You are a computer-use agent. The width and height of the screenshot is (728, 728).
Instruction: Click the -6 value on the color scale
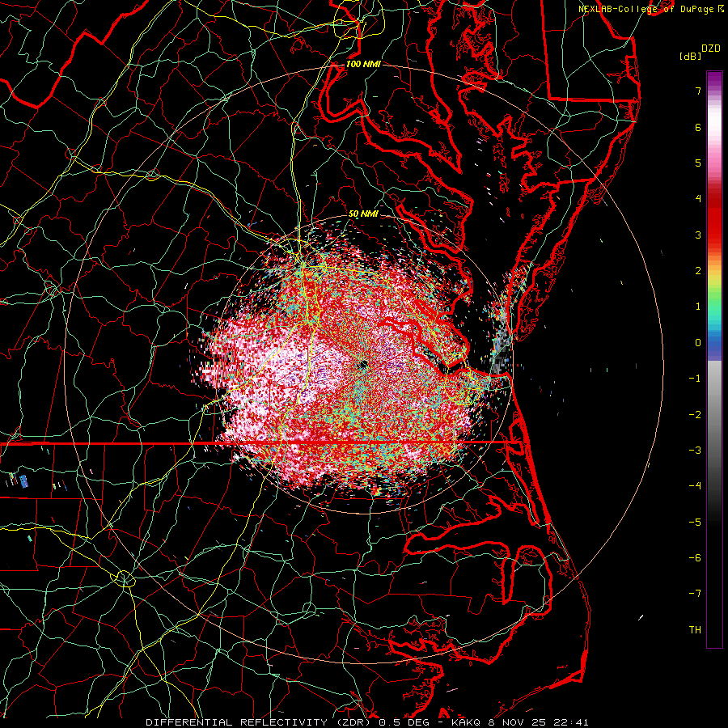point(695,558)
